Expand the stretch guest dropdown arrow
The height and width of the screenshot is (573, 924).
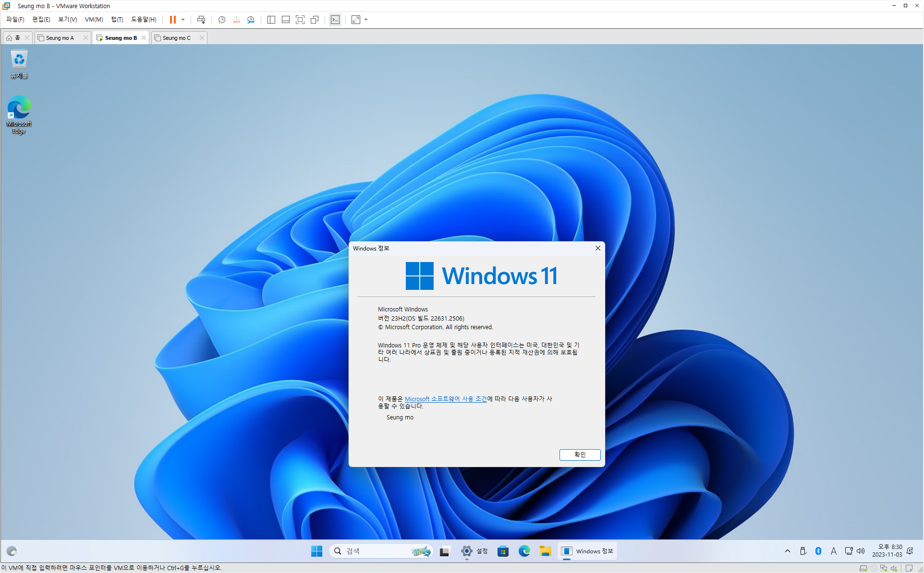click(x=366, y=20)
